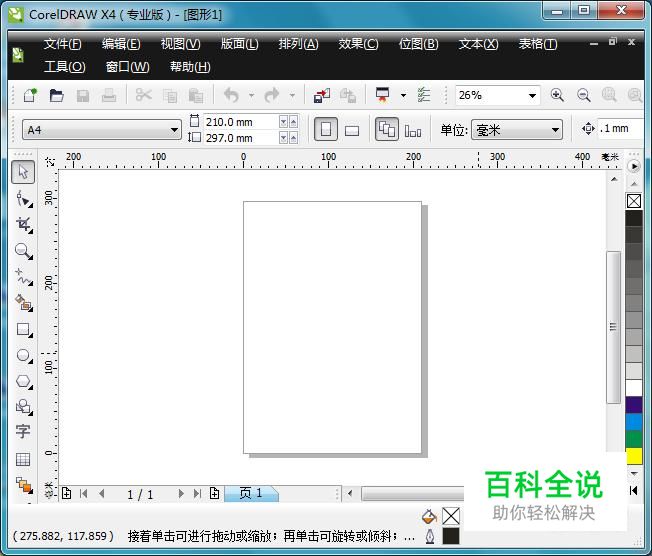
Task: Click the no-color swatch in palette
Action: [x=634, y=201]
